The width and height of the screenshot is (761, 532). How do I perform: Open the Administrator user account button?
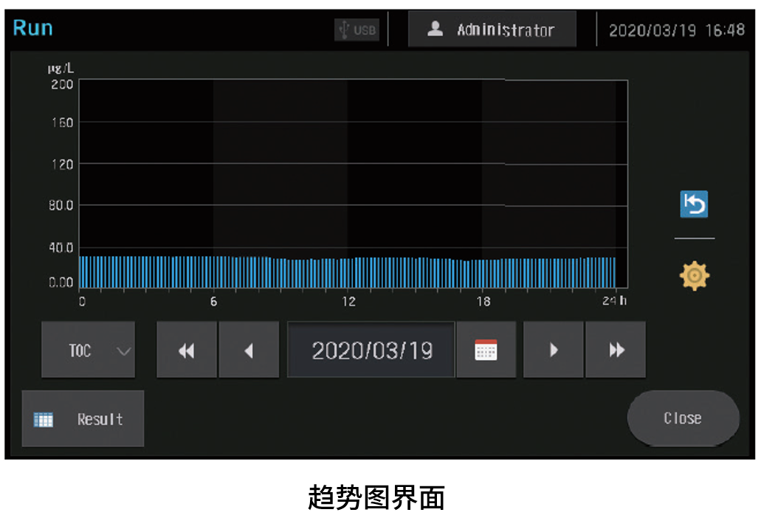492,30
